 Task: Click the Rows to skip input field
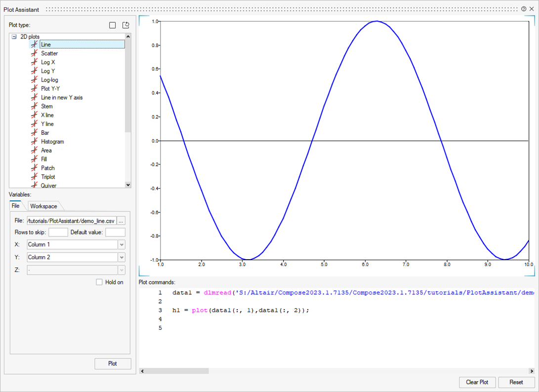coord(58,233)
